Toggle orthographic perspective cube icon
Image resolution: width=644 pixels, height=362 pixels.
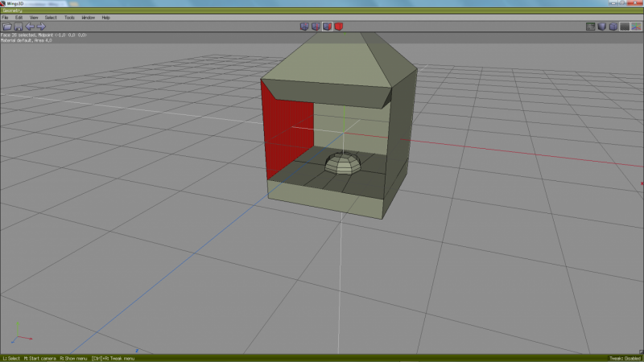coord(613,27)
